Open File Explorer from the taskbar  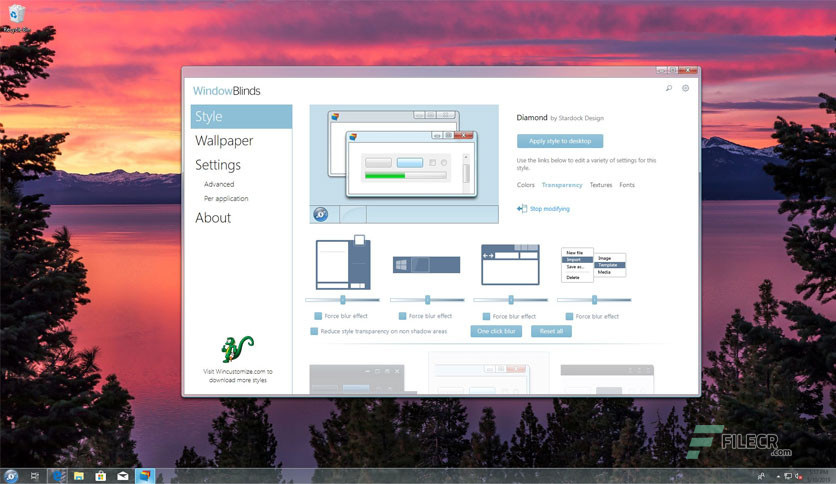point(79,475)
